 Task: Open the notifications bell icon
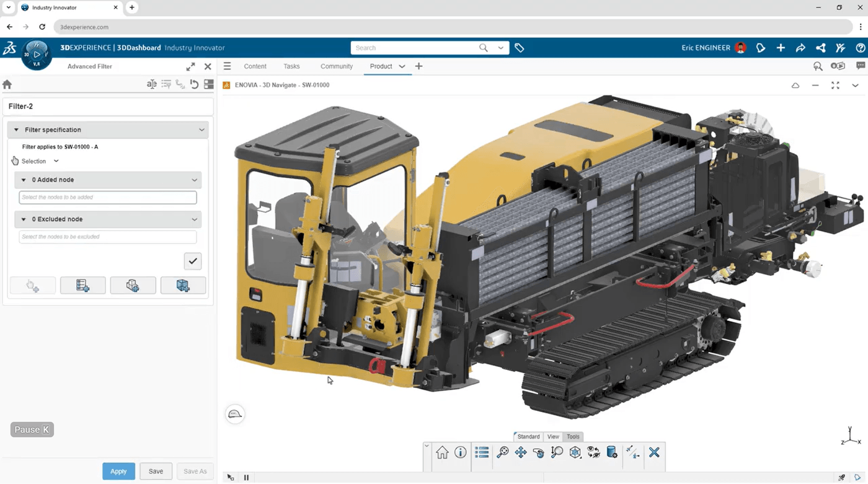pos(761,48)
